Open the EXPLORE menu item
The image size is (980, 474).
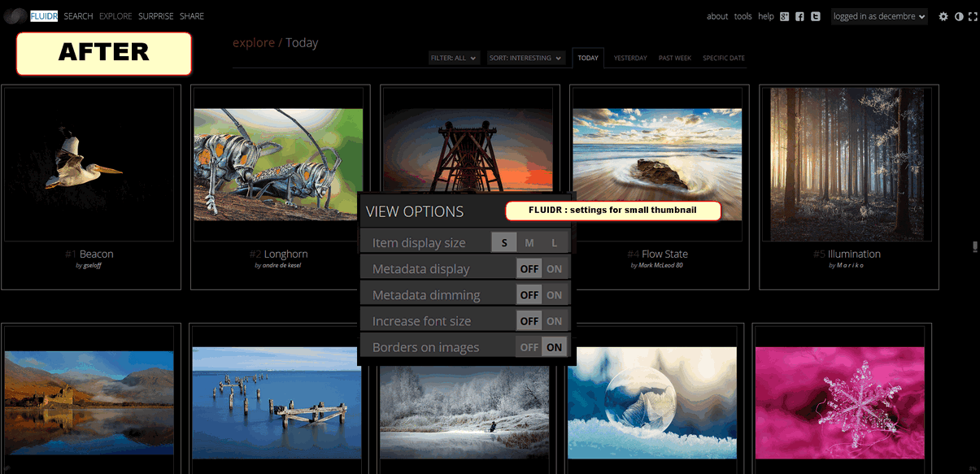pyautogui.click(x=115, y=15)
